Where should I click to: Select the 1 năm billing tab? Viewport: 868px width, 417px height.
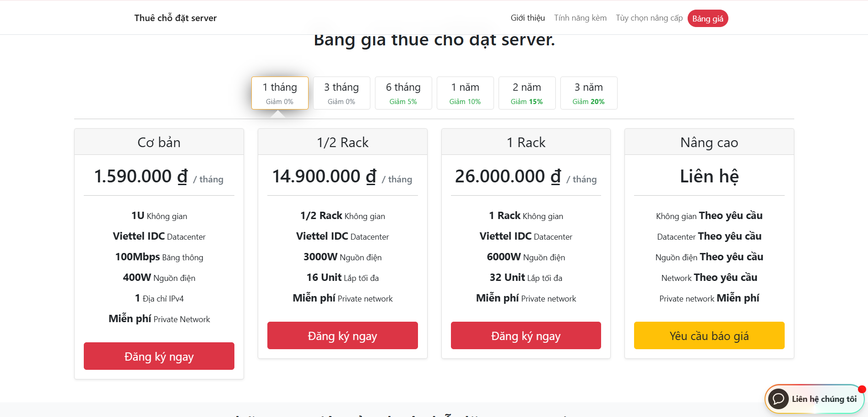tap(465, 93)
